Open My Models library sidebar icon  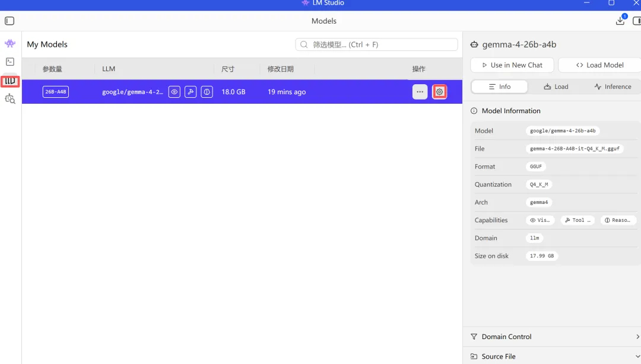10,81
